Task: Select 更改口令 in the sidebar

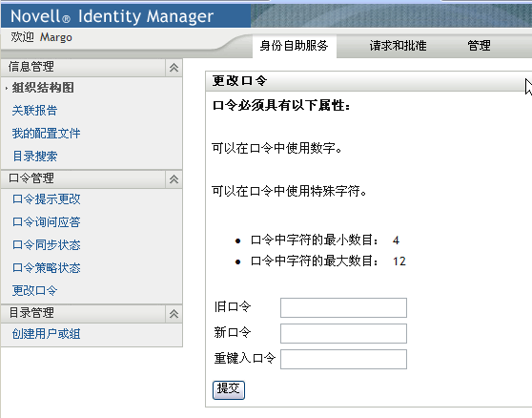Action: coord(34,291)
